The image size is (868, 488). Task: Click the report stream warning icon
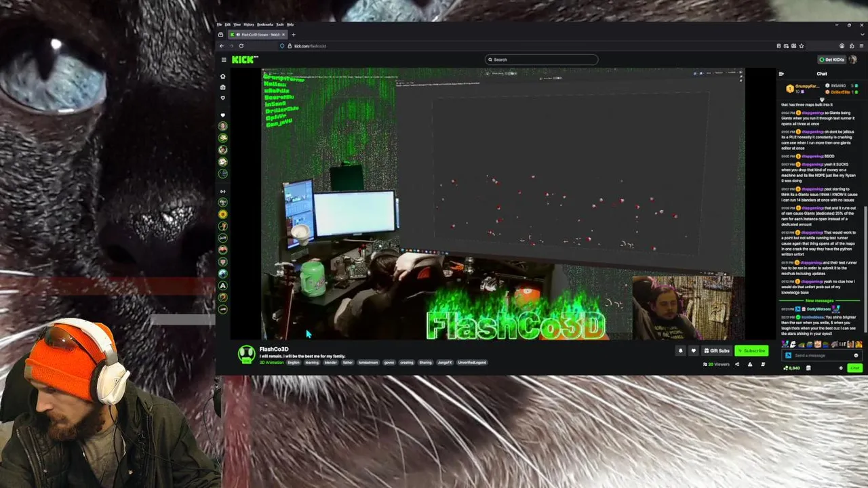[750, 365]
